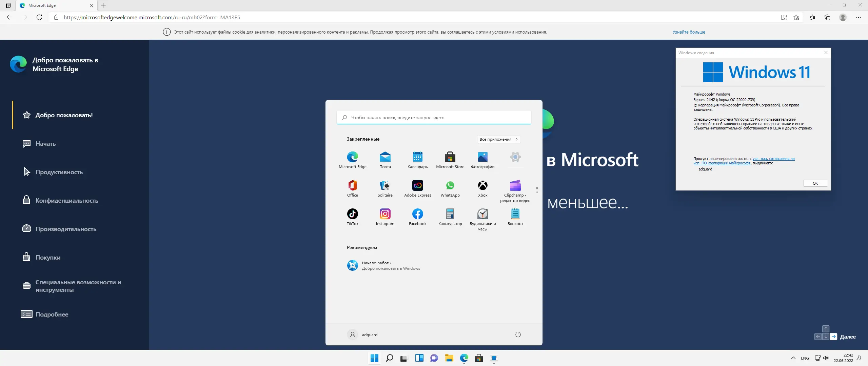
Task: Click the power button in the Start menu
Action: pos(518,335)
